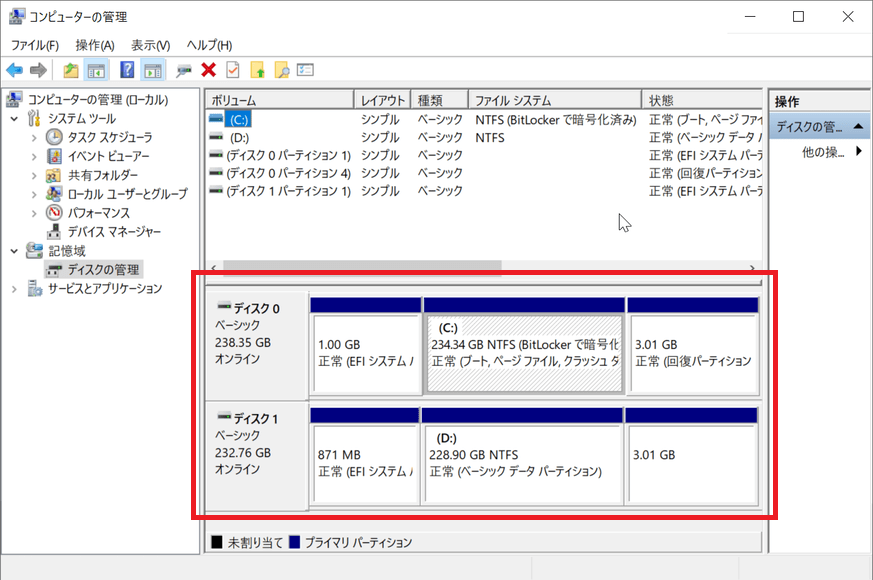Open the 表示(V) menu
This screenshot has height=580, width=873.
[150, 45]
